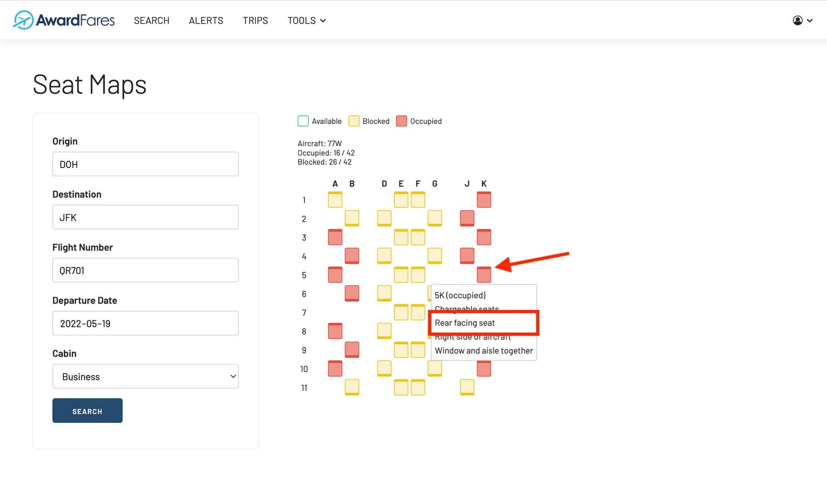827x504 pixels.
Task: Select occupied seat 10K
Action: tap(484, 369)
